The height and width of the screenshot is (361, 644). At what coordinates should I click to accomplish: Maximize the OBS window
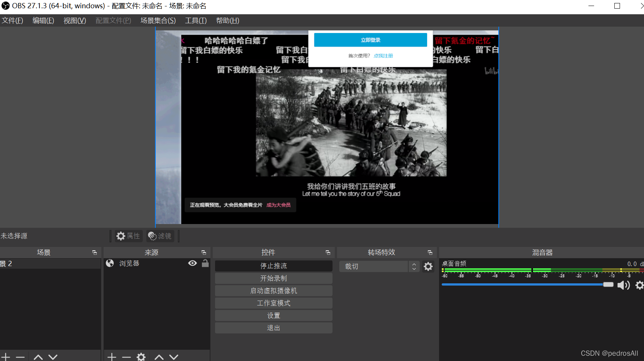click(617, 6)
